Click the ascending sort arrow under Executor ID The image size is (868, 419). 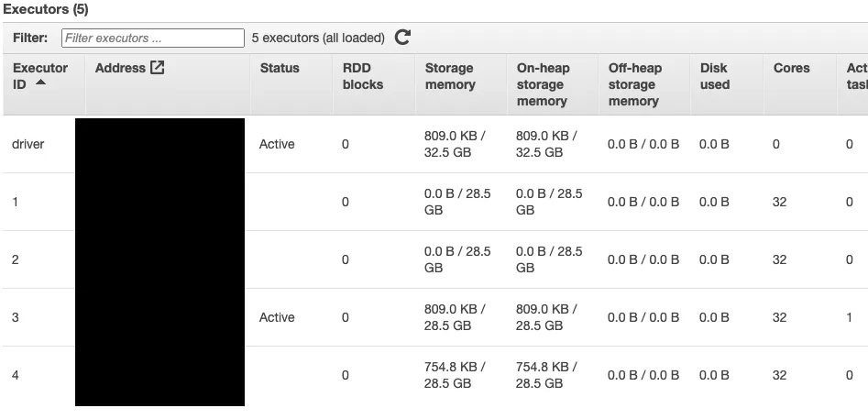pyautogui.click(x=40, y=83)
